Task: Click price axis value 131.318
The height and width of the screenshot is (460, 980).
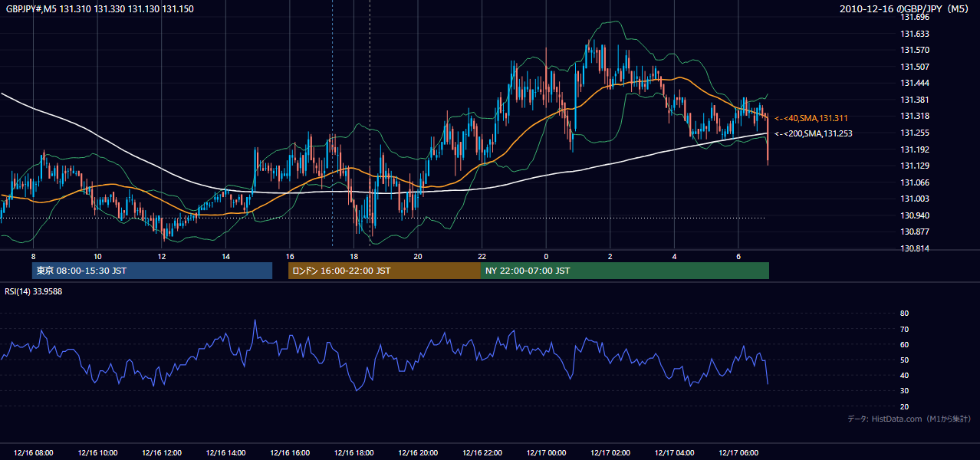Action: click(x=914, y=116)
